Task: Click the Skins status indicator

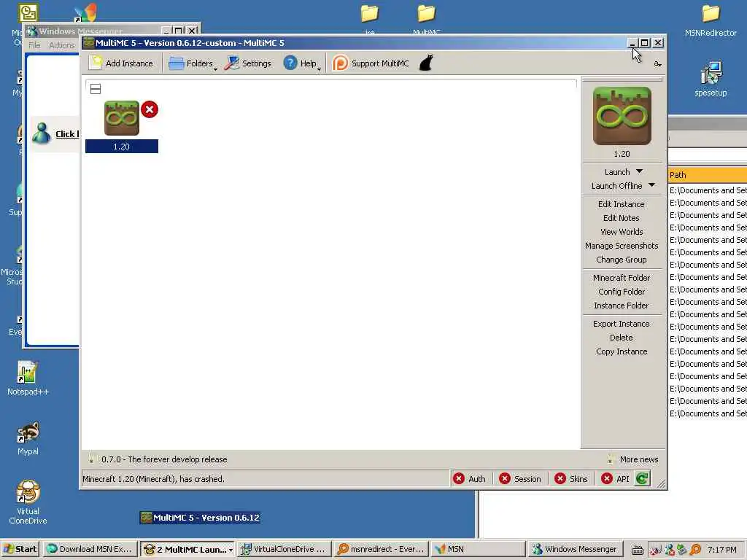Action: pyautogui.click(x=571, y=479)
